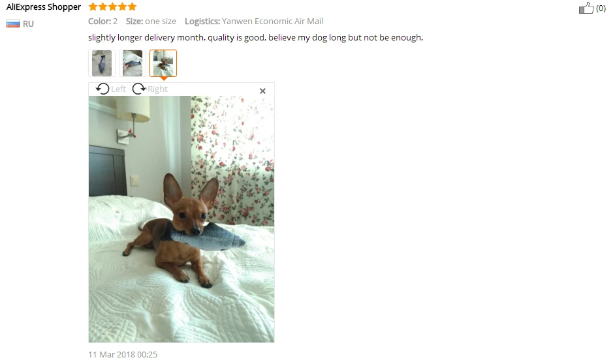Click the Russian flag icon
615x364 pixels.
coord(13,24)
